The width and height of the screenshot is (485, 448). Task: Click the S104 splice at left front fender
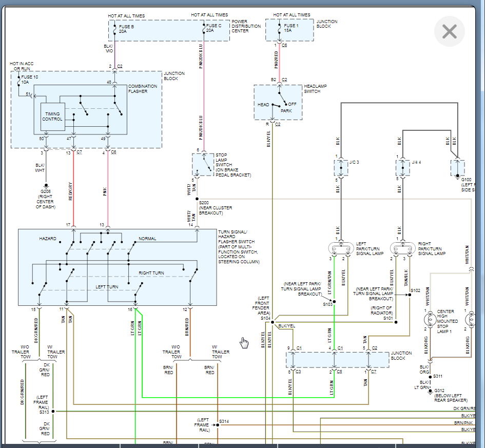click(x=273, y=322)
